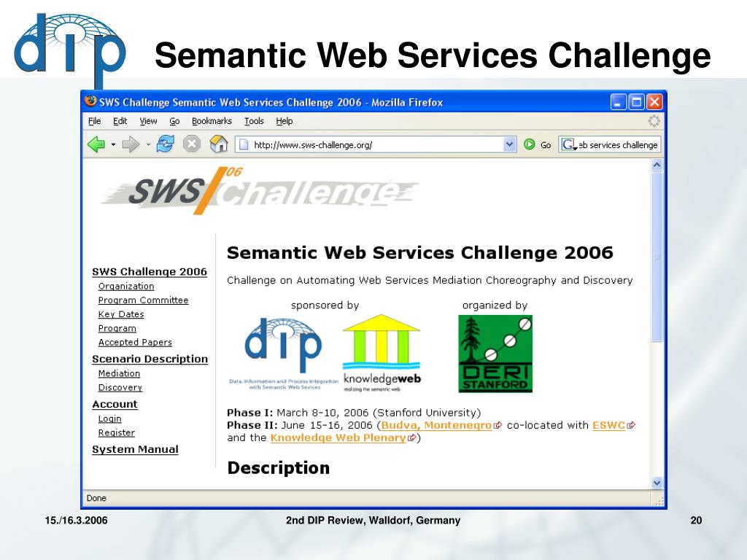Screen dimensions: 747x560
Task: Click the activity throbber icon
Action: [654, 121]
